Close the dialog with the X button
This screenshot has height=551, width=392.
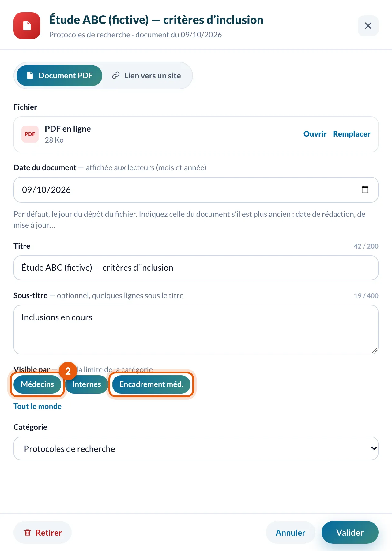[x=368, y=26]
